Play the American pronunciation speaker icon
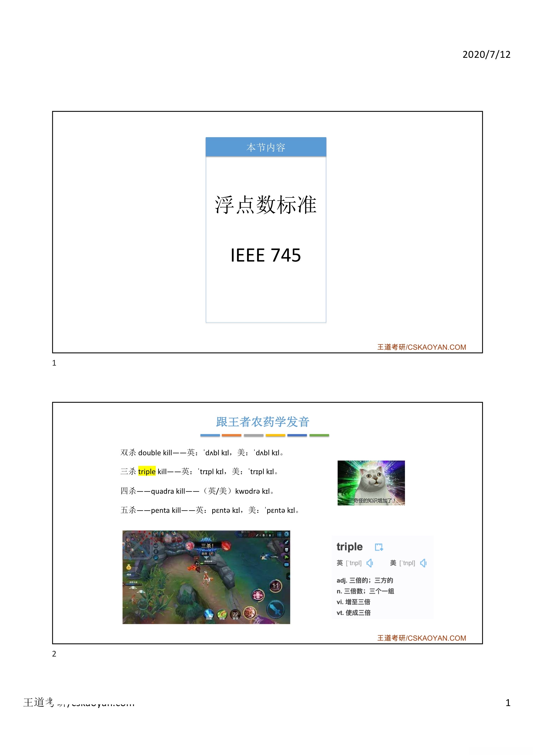This screenshot has height=756, width=534. (423, 563)
